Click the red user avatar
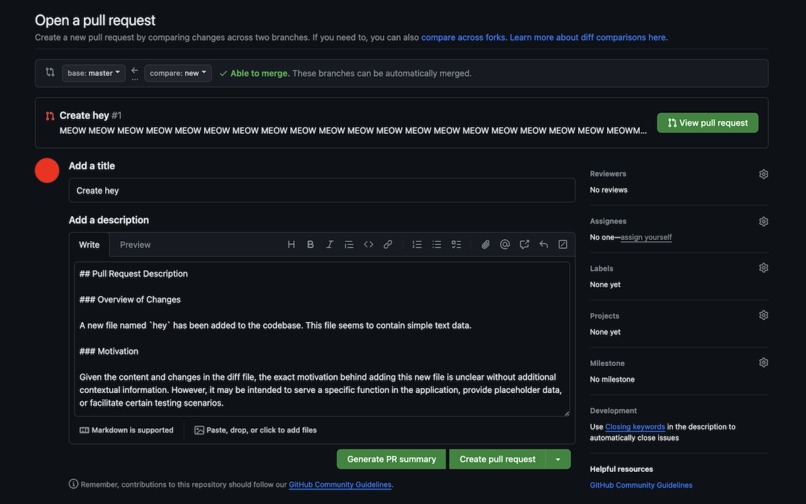Viewport: 806px width, 504px height. click(x=47, y=170)
